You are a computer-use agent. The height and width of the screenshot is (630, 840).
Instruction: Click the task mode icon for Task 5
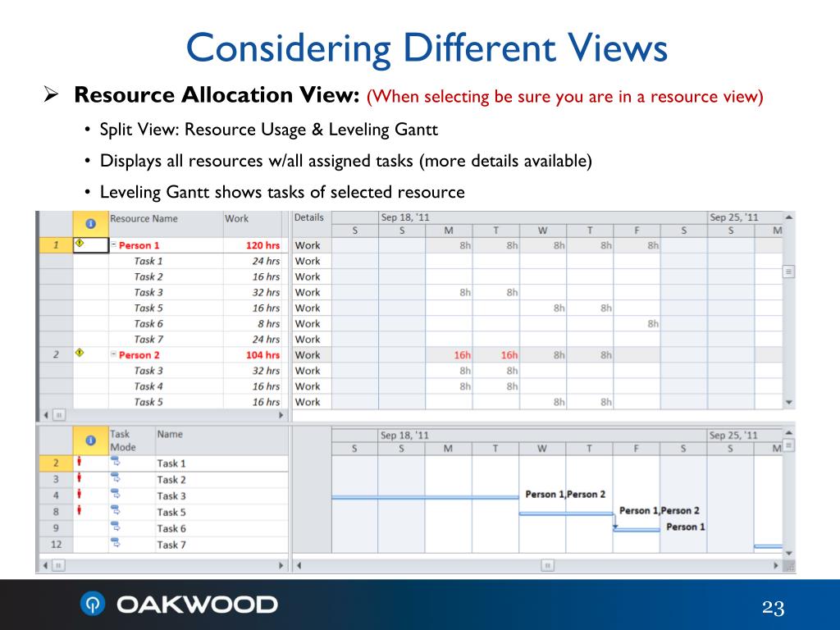click(115, 509)
